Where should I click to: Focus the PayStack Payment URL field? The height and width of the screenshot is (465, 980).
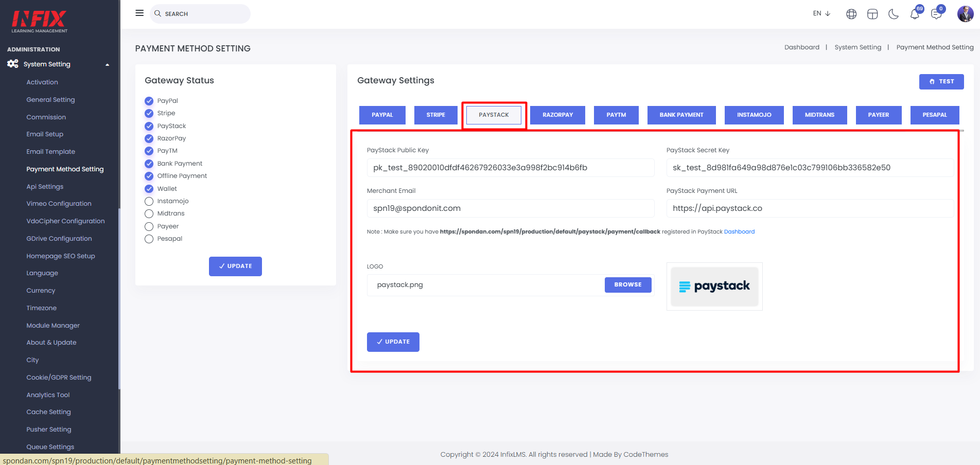(x=810, y=208)
